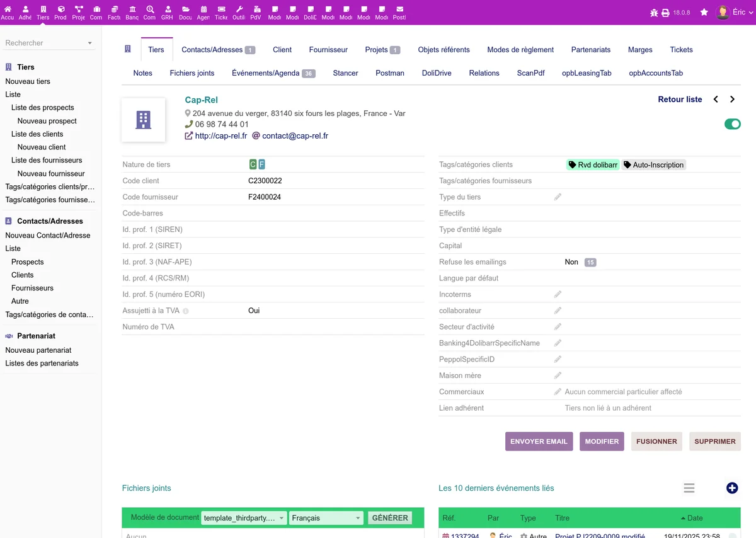
Task: Click the printer icon in top bar
Action: [x=665, y=13]
